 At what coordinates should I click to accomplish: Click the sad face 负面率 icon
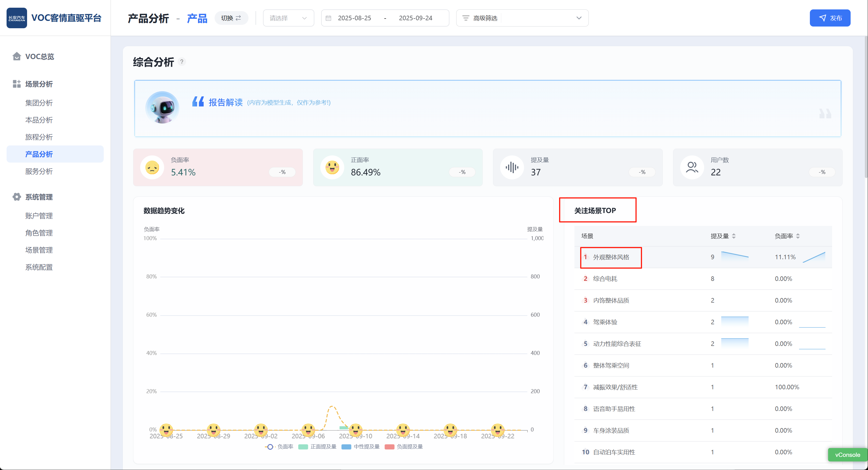[x=152, y=168]
